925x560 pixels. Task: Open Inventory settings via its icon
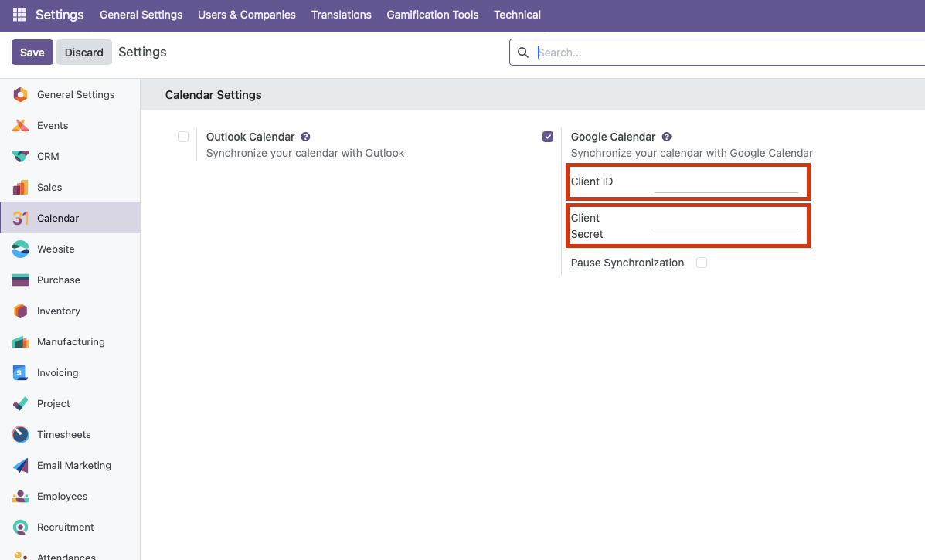click(x=21, y=311)
